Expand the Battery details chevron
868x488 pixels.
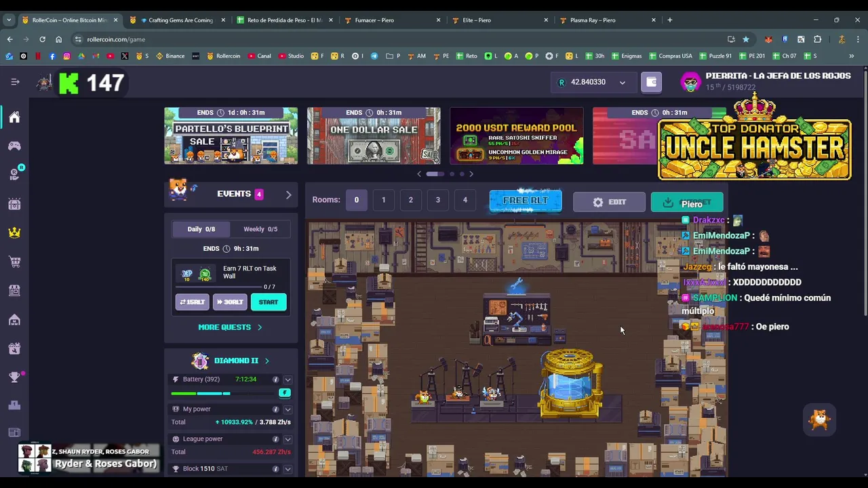[x=288, y=380]
